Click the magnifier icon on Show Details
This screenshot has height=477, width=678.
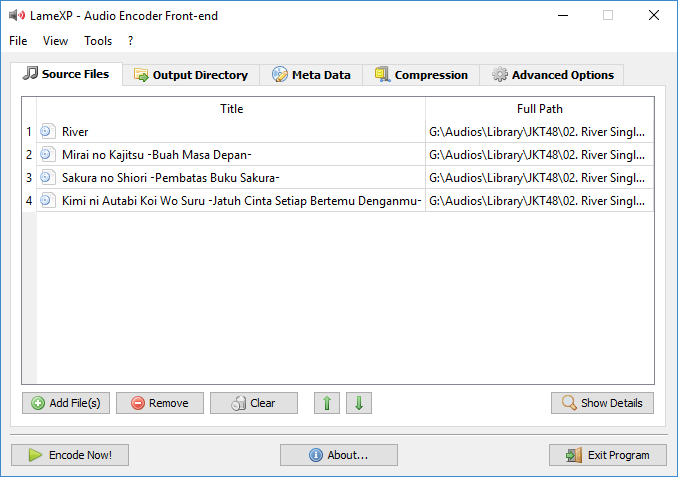[569, 403]
